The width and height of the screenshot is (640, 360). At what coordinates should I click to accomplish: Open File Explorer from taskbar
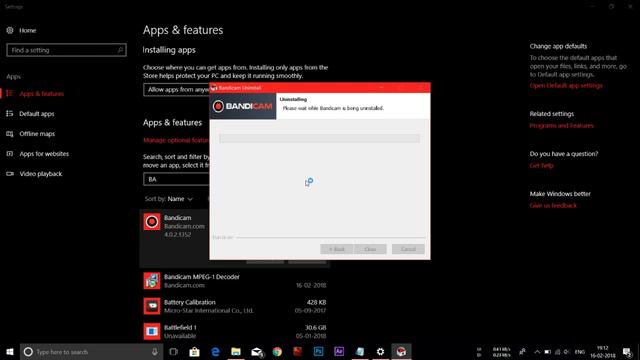pyautogui.click(x=236, y=351)
